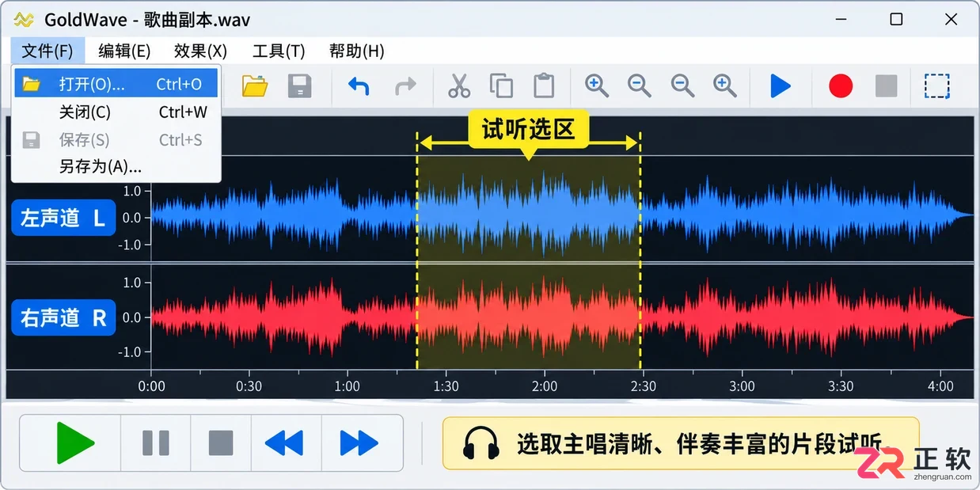980x490 pixels.
Task: Click the 4:00 mark on the time ruler
Action: (940, 386)
